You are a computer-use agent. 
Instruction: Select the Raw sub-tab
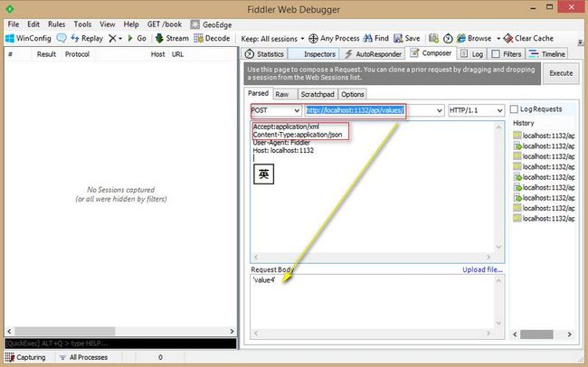click(x=284, y=94)
